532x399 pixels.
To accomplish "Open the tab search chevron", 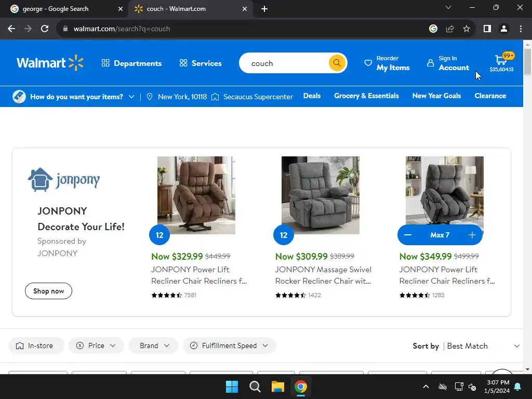I will tap(448, 7).
